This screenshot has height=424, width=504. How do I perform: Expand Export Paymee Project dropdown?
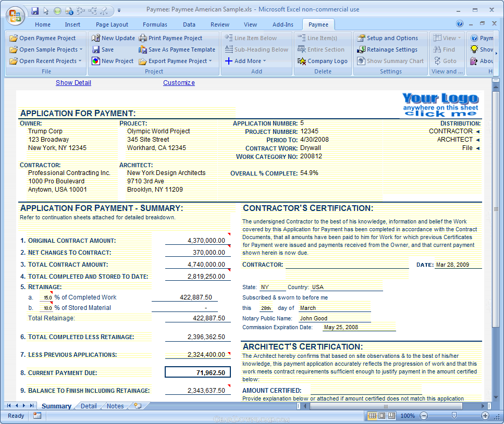(210, 61)
